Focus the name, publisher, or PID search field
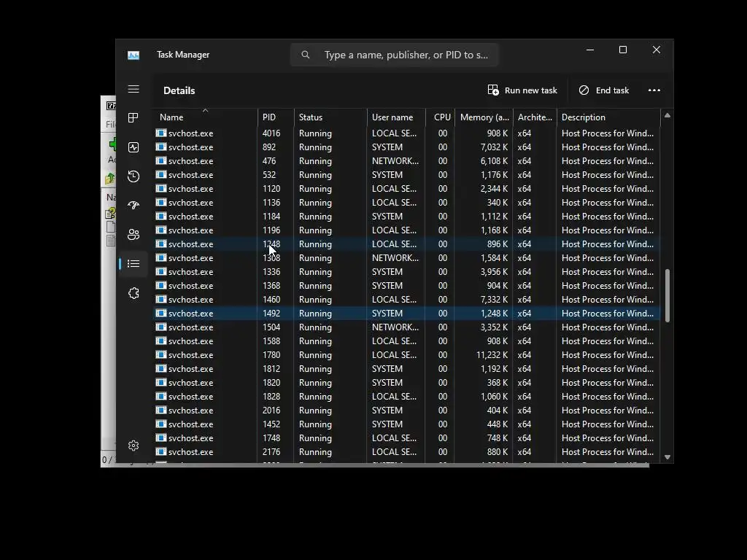This screenshot has width=747, height=560. pos(395,55)
